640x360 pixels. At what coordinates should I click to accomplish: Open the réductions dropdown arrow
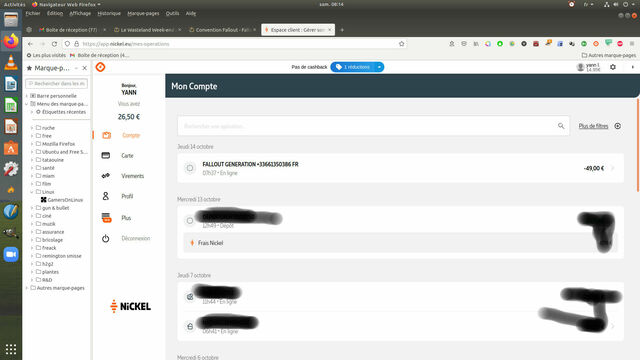(379, 67)
